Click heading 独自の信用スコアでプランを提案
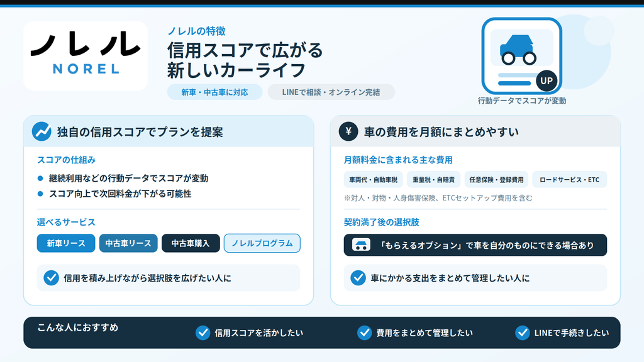This screenshot has width=644, height=362. pos(140,132)
